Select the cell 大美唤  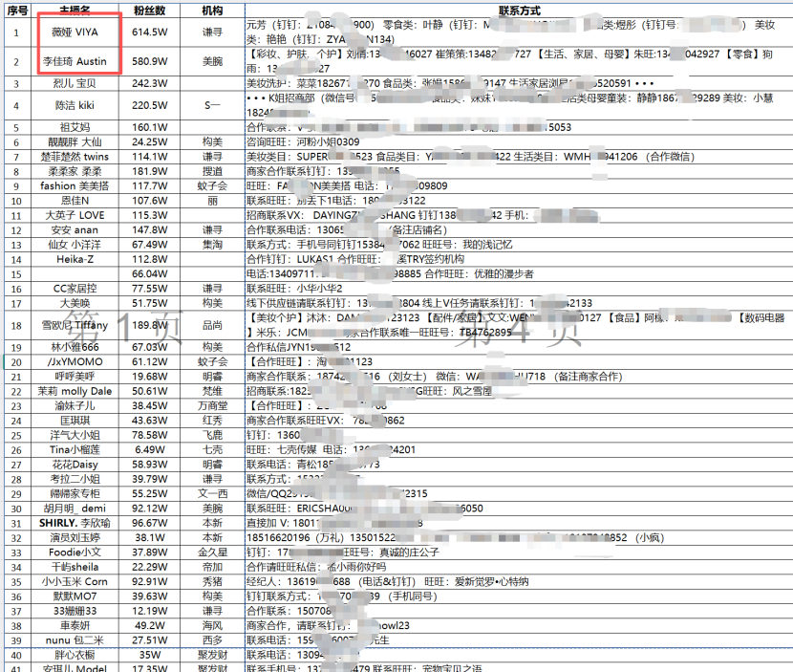click(75, 304)
